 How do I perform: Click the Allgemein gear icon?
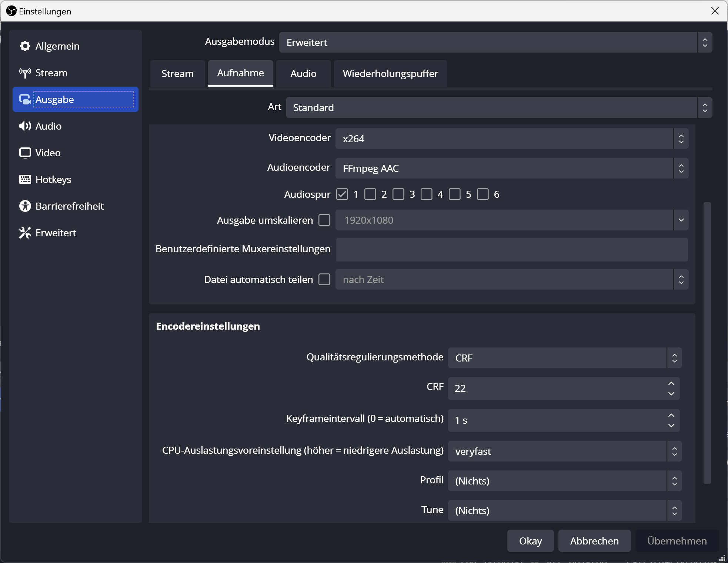pos(25,46)
